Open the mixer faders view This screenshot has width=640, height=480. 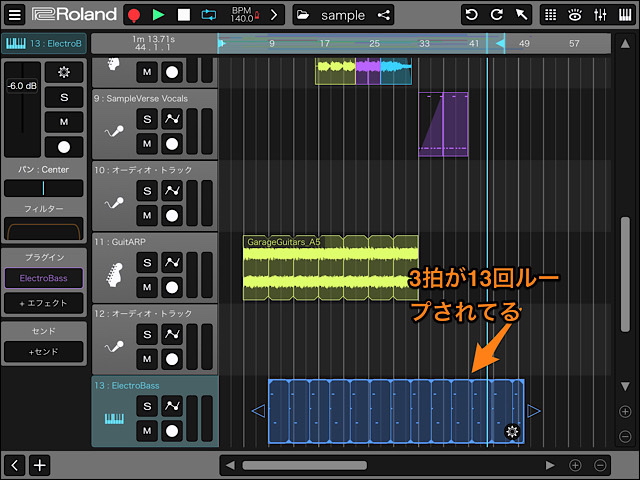click(600, 15)
